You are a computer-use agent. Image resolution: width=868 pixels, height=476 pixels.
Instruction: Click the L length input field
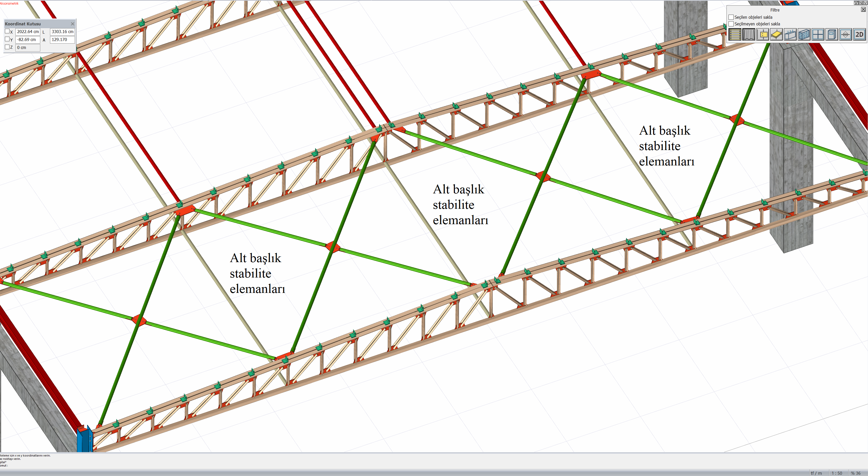62,32
